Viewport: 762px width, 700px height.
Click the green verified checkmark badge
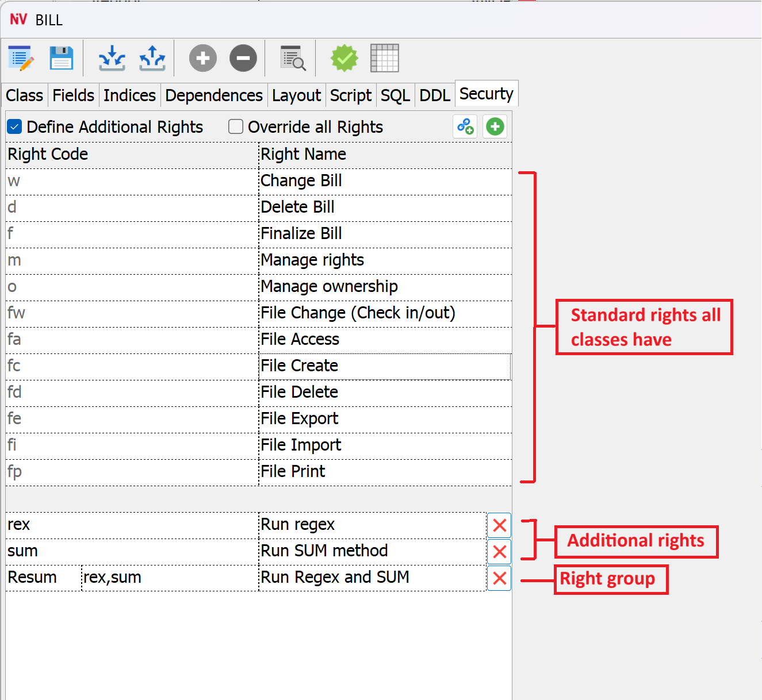[344, 58]
